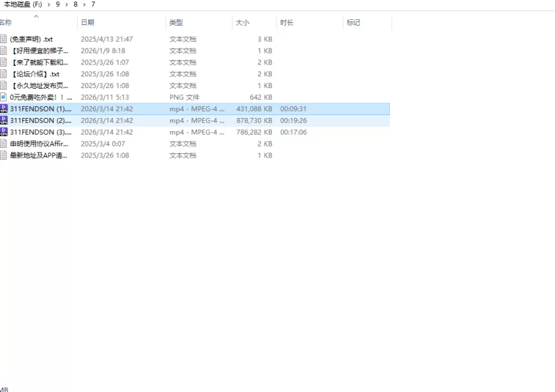555x392 pixels.
Task: Click the date 2025/3/4 0:07
Action: pyautogui.click(x=103, y=144)
